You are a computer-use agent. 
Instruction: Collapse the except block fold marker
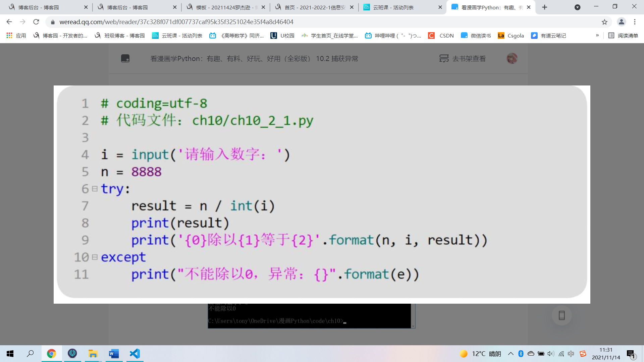tap(95, 257)
